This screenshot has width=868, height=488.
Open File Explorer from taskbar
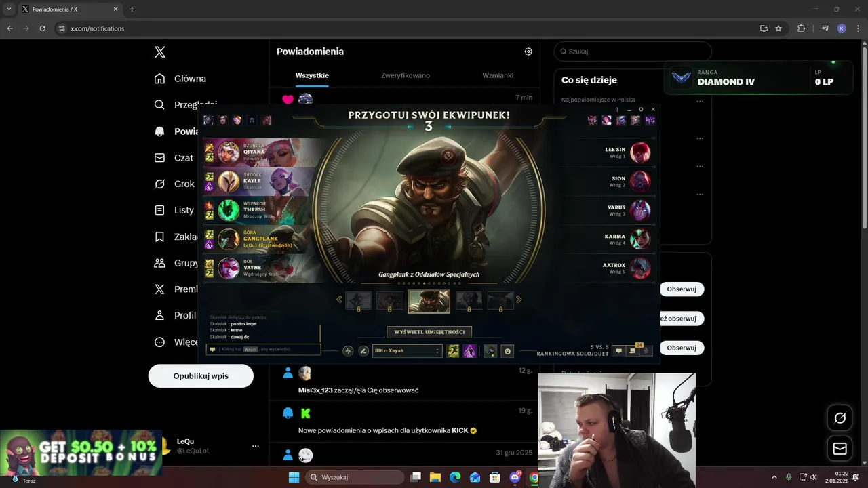click(x=435, y=477)
